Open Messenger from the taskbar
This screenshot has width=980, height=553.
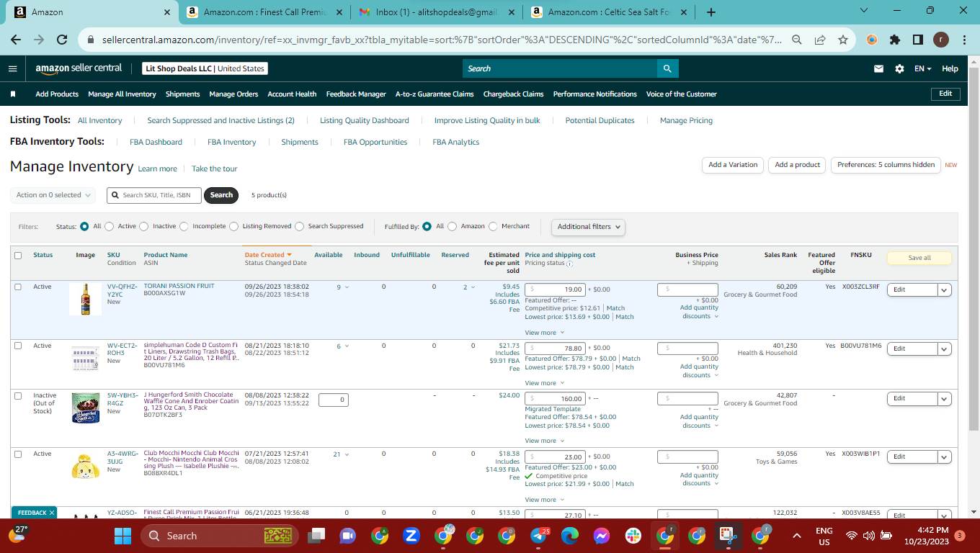coord(602,536)
